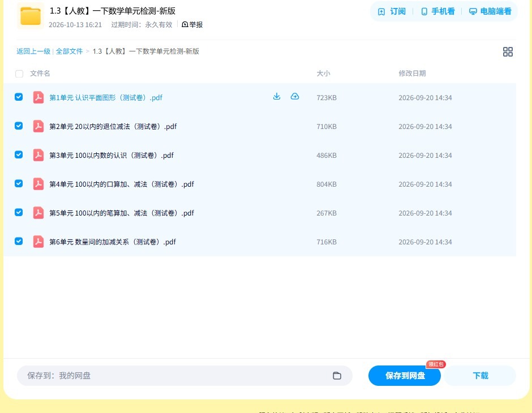Screen dimensions: 532x413
Task: Uncheck the 第2单元 20以内的退位减法 checkbox
Action: (19, 126)
